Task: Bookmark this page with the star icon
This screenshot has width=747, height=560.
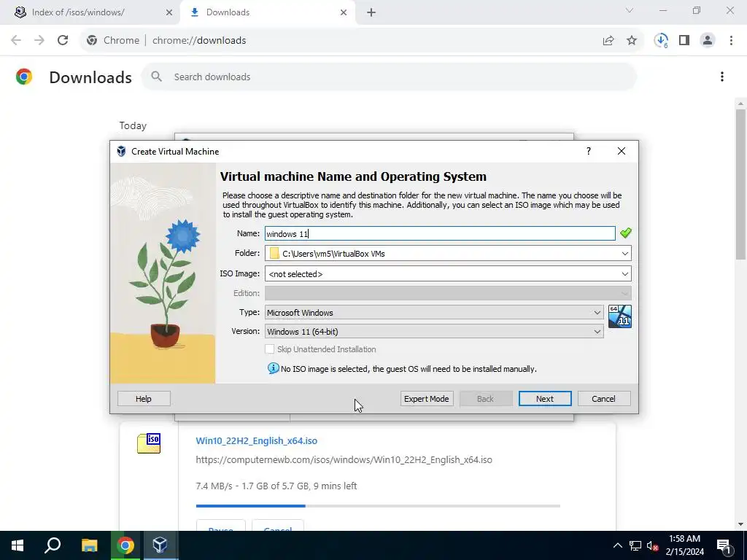Action: tap(632, 41)
